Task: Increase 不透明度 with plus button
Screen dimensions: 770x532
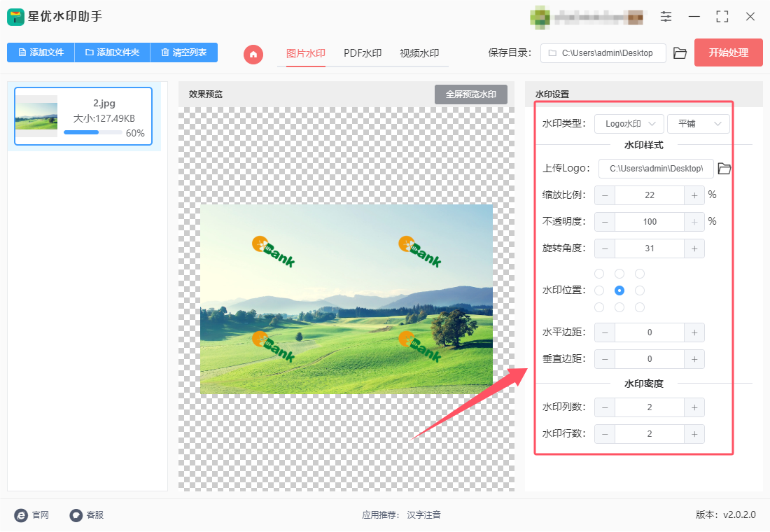Action: tap(694, 221)
